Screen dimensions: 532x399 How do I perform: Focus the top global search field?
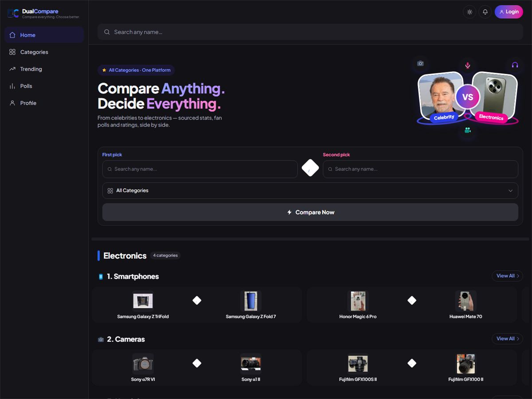[x=310, y=32]
